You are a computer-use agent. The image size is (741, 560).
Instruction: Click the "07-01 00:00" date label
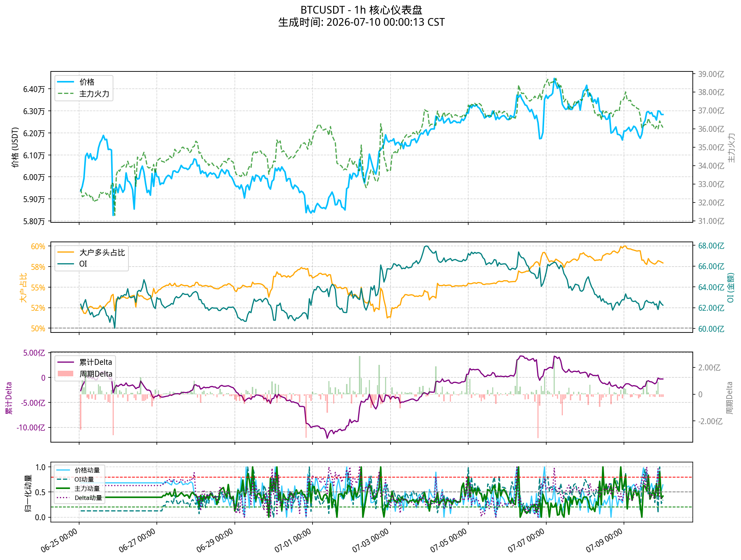point(293,540)
